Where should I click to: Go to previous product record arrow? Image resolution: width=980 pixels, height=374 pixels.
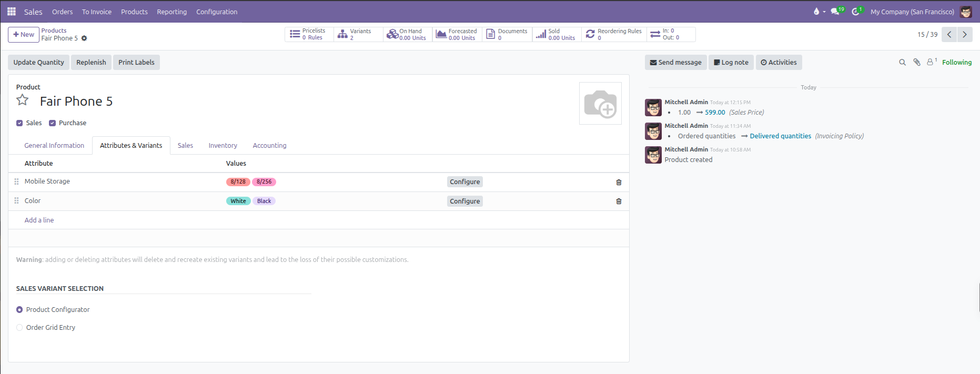click(949, 34)
